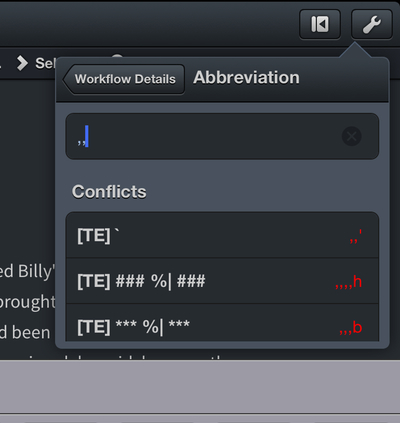This screenshot has width=400, height=423.
Task: Click the Abbreviation popover title
Action: (246, 78)
